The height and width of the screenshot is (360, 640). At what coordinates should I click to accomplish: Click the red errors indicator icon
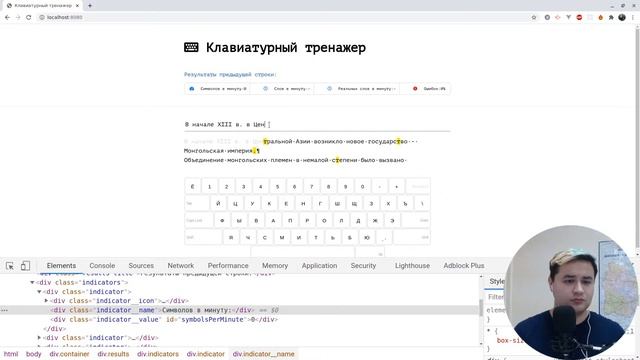click(x=415, y=89)
